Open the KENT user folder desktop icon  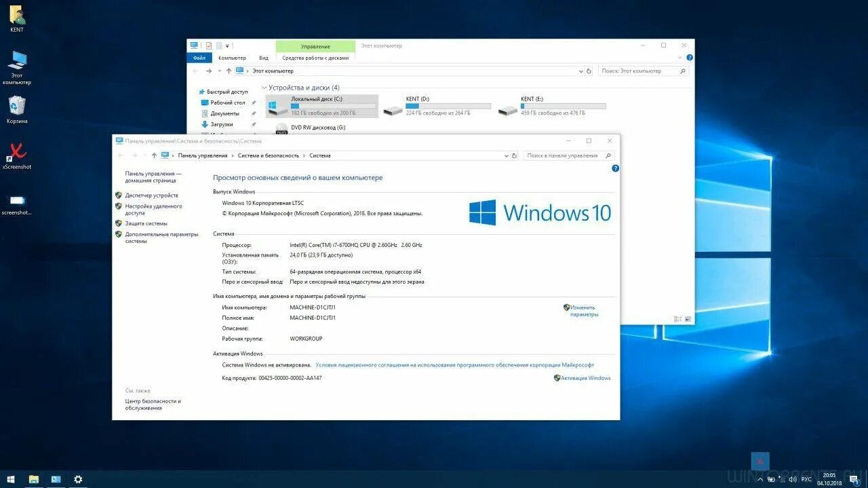pyautogui.click(x=17, y=19)
